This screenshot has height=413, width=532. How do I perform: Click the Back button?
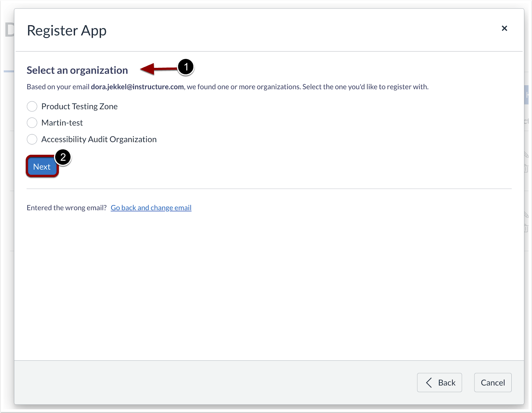(x=440, y=383)
